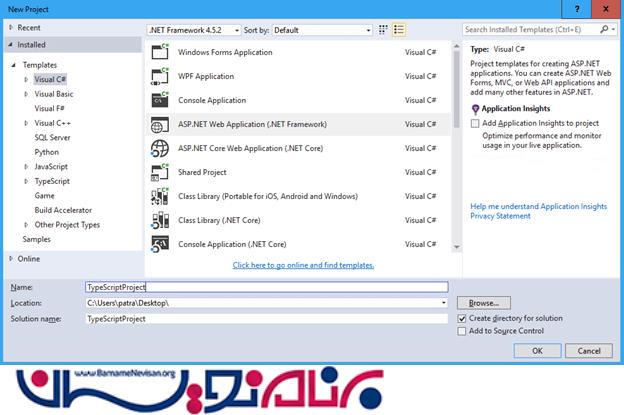This screenshot has height=415, width=624.
Task: Select Python template category
Action: coord(47,152)
